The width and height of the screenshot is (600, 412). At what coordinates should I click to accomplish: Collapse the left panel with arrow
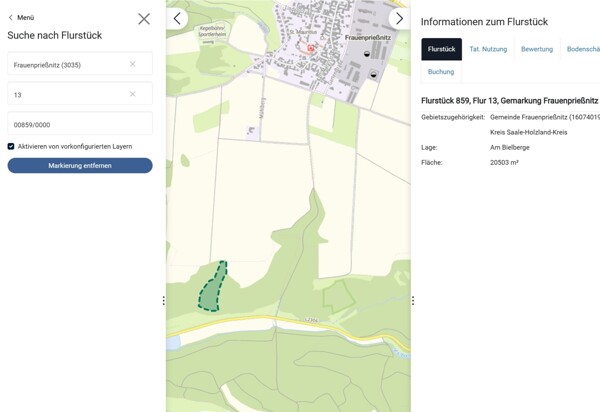pyautogui.click(x=177, y=18)
